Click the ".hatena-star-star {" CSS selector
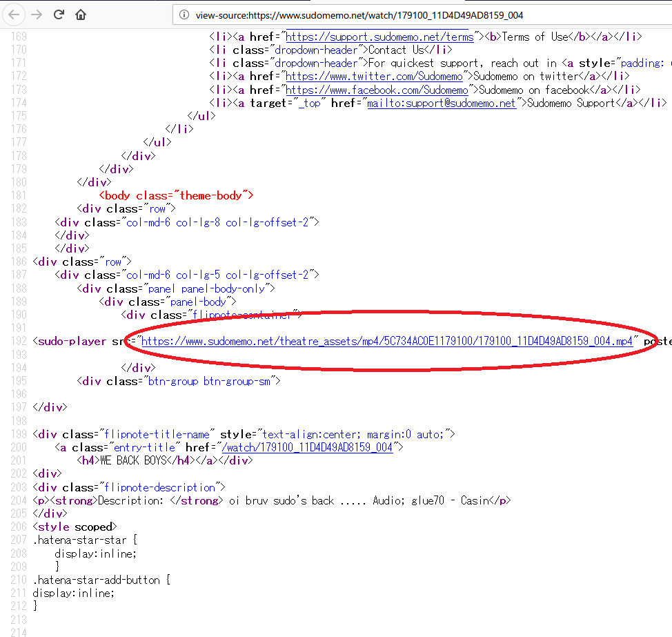672x637 pixels. [85, 540]
